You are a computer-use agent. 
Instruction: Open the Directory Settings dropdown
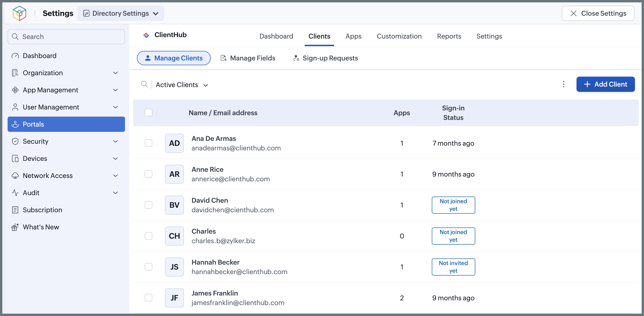121,13
